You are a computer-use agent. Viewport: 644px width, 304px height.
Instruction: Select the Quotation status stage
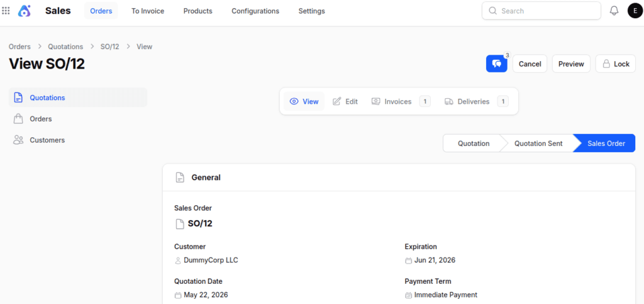[x=474, y=144]
